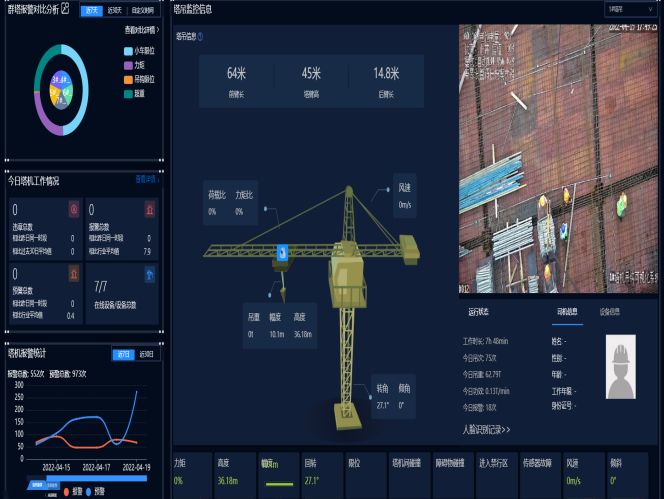Click the 荷载比 力矩比 callout box
The image size is (664, 499).
click(x=230, y=202)
